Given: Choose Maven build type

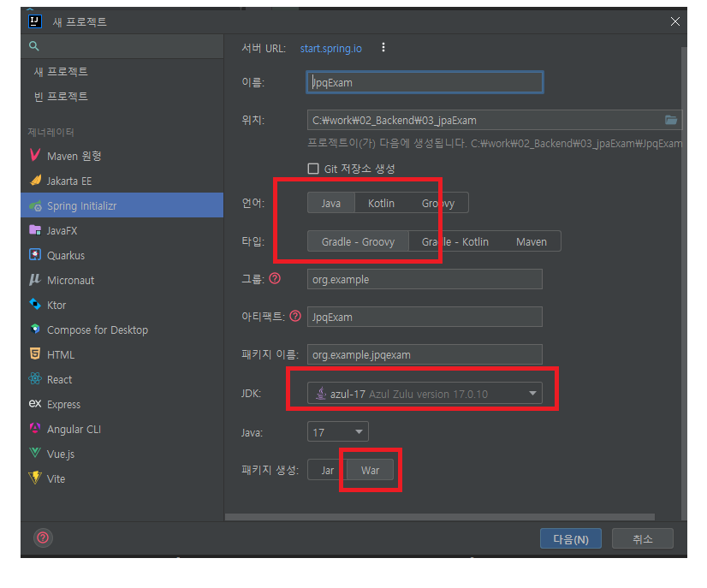Looking at the screenshot, I should click(532, 241).
